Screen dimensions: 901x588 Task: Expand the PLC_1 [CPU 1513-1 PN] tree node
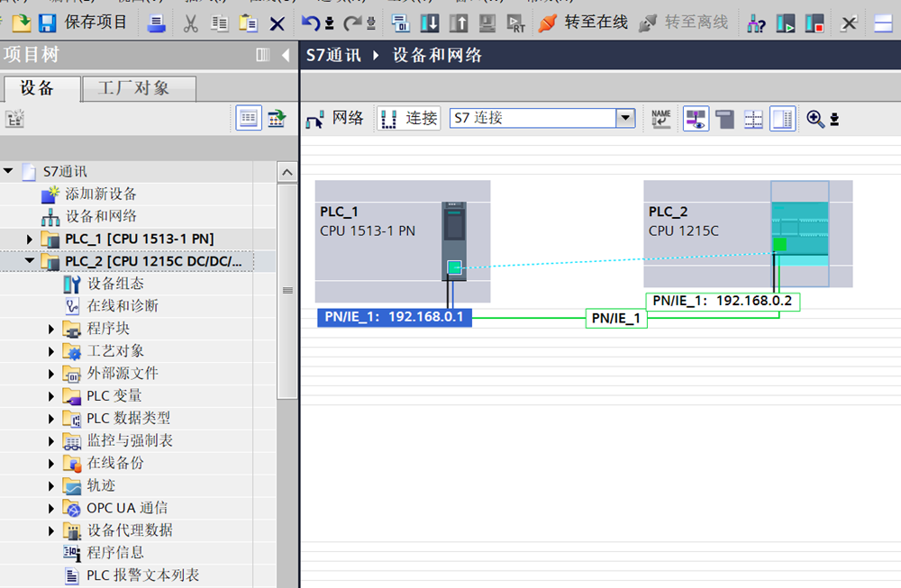tap(30, 239)
